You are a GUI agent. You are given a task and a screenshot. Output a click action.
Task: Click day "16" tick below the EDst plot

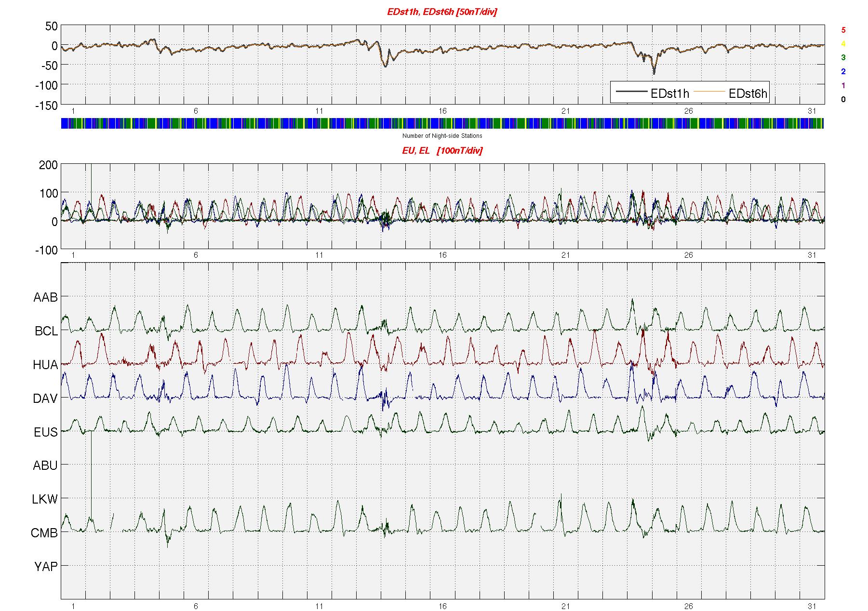[x=442, y=111]
